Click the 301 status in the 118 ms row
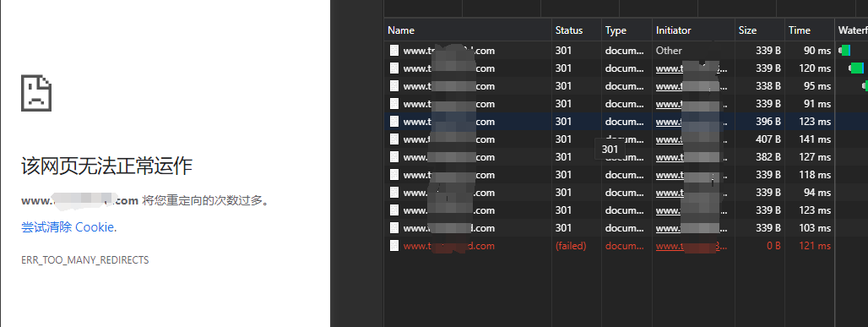Image resolution: width=868 pixels, height=327 pixels. pos(563,175)
